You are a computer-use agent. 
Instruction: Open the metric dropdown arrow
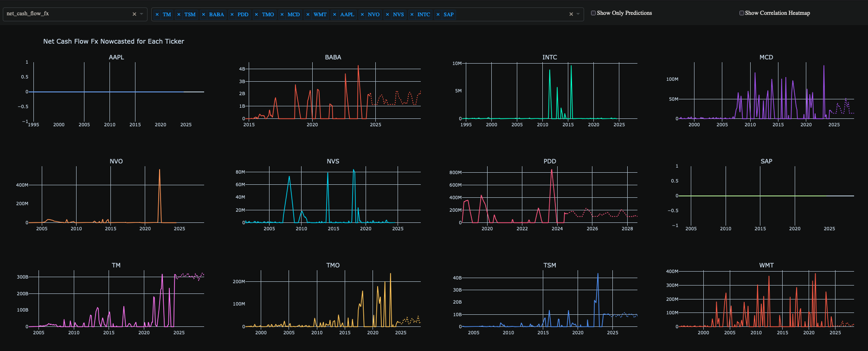tap(141, 14)
